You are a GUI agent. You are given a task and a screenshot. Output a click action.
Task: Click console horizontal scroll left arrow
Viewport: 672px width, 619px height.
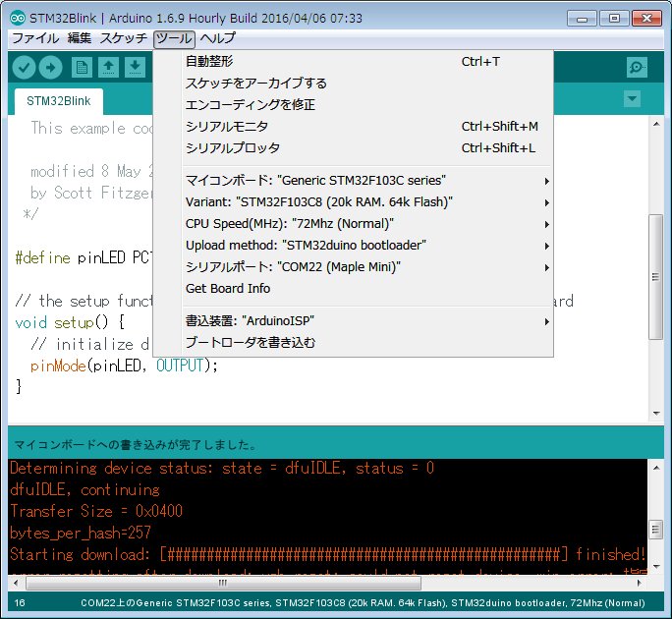[16, 583]
